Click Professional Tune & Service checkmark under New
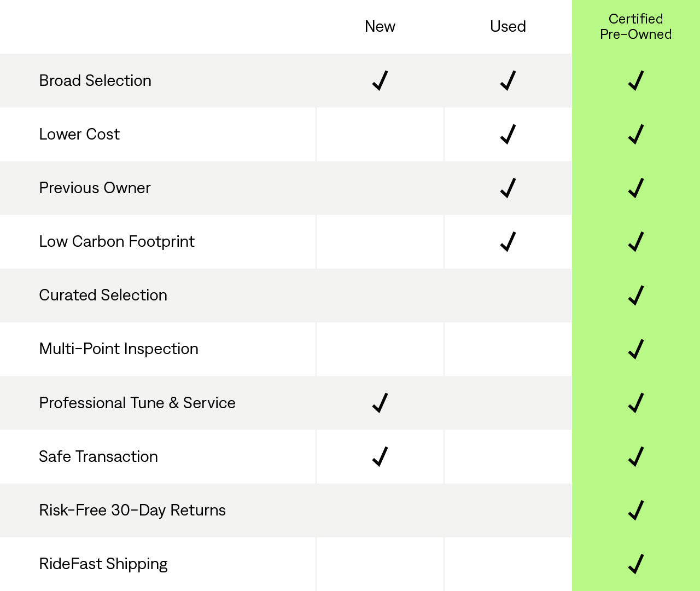The width and height of the screenshot is (700, 591). [x=380, y=403]
